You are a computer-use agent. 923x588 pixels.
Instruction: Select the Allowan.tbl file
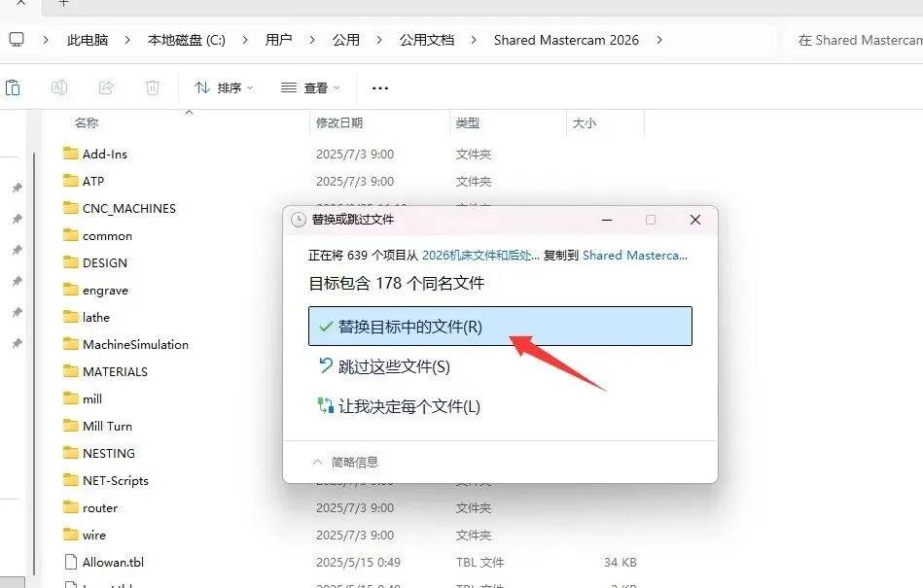click(103, 562)
